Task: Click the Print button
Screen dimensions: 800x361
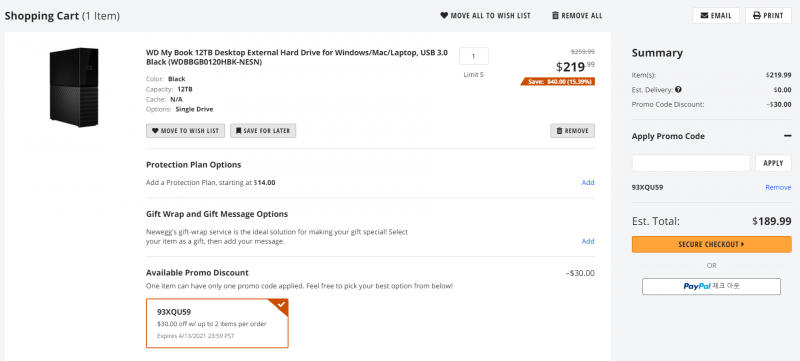Action: point(768,16)
